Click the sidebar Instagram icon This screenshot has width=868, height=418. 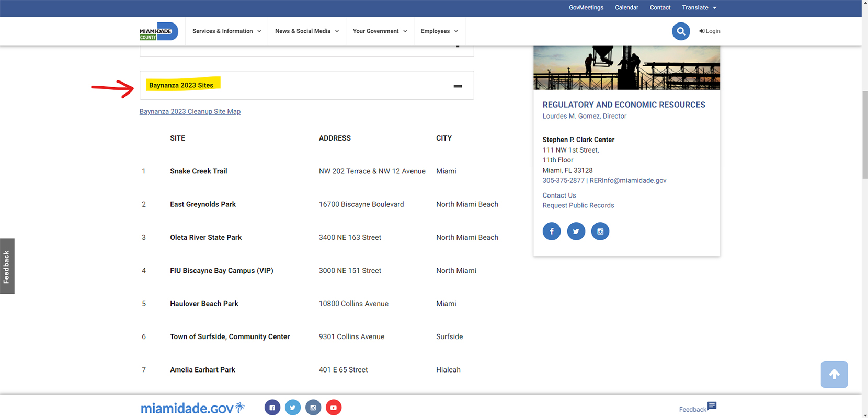coord(600,231)
